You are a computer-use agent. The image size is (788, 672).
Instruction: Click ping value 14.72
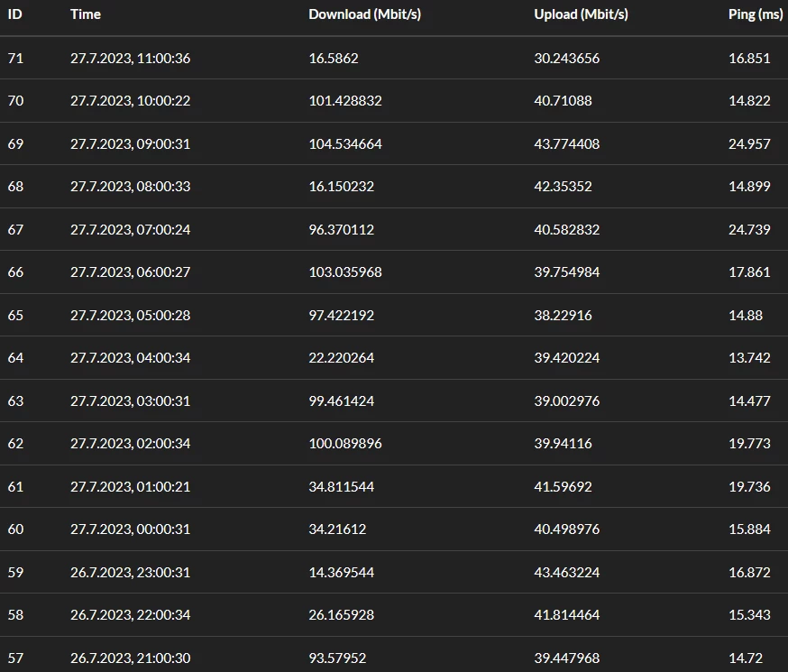pyautogui.click(x=746, y=658)
